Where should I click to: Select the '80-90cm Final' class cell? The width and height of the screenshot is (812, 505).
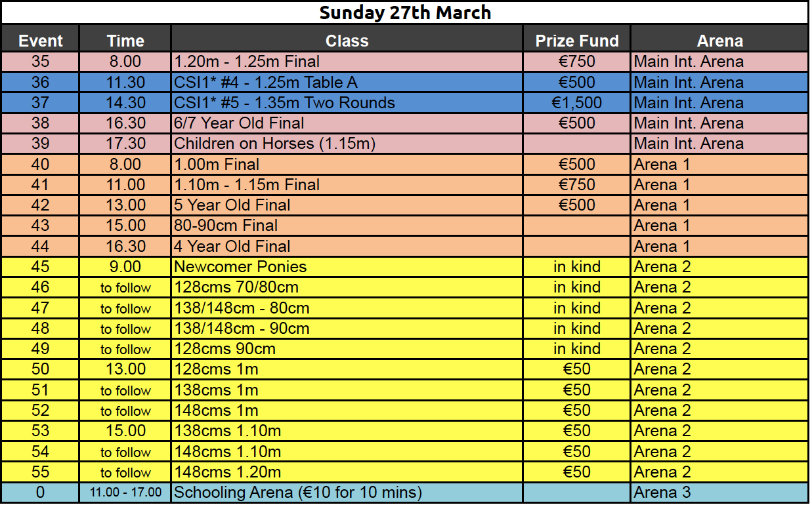347,225
